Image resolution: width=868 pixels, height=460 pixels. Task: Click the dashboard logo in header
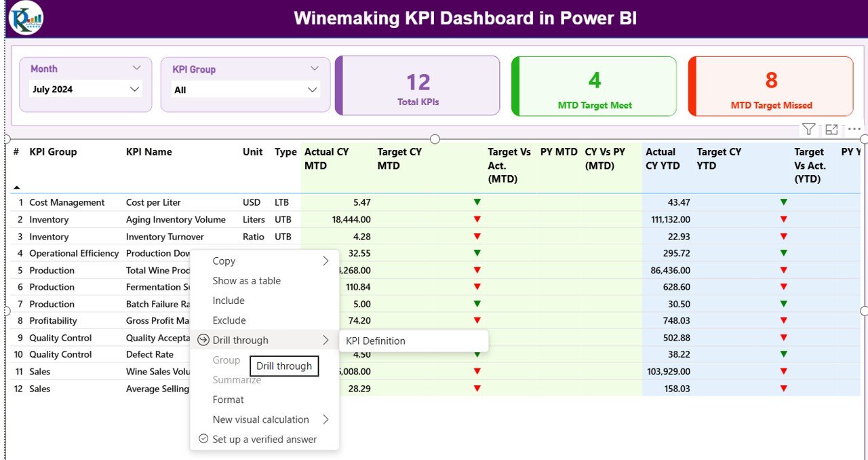point(26,18)
